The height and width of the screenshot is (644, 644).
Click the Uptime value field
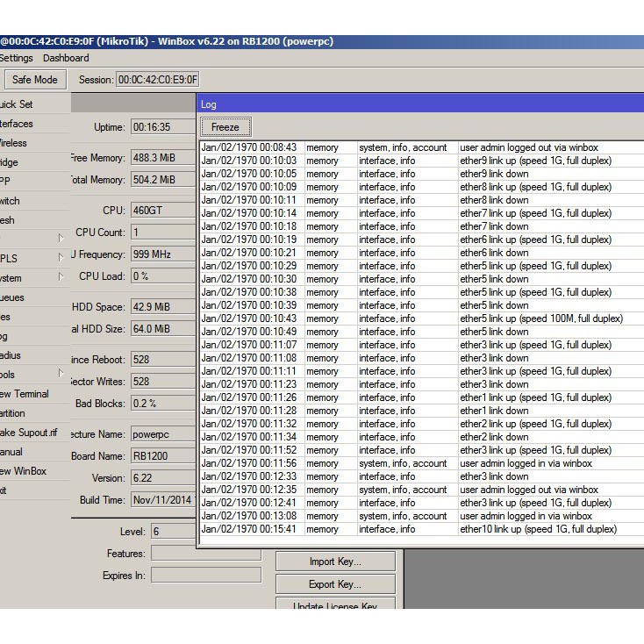pos(161,127)
